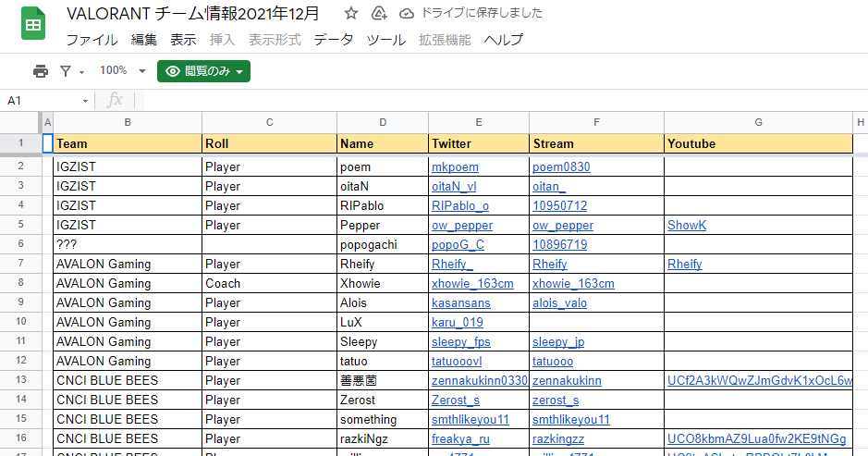Open the zennakukinn stream link

pos(567,380)
